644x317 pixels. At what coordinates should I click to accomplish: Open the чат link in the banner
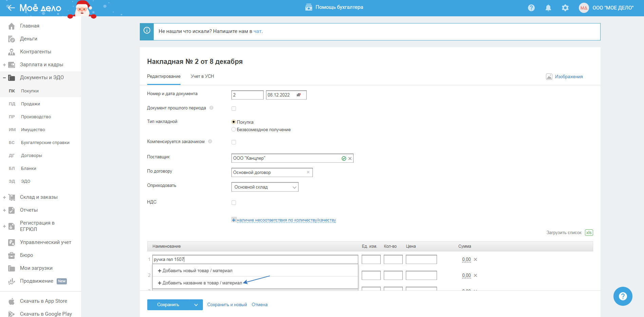point(258,31)
